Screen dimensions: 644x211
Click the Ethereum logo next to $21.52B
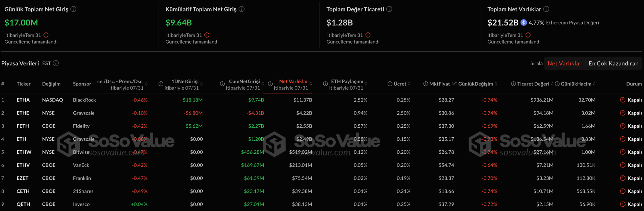[x=524, y=22]
